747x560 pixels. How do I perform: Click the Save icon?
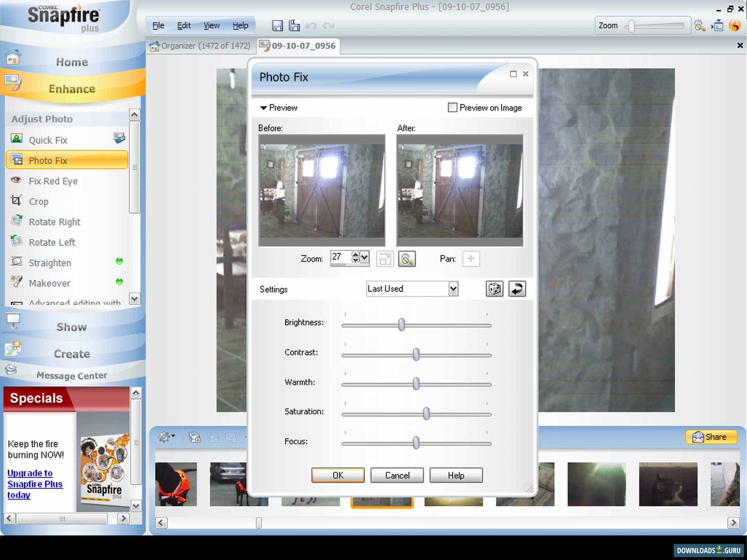point(277,26)
